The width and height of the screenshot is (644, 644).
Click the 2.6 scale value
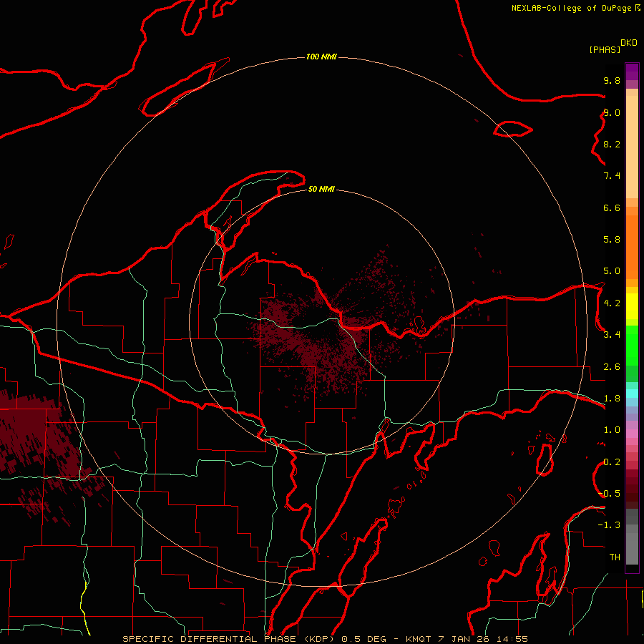[x=612, y=367]
